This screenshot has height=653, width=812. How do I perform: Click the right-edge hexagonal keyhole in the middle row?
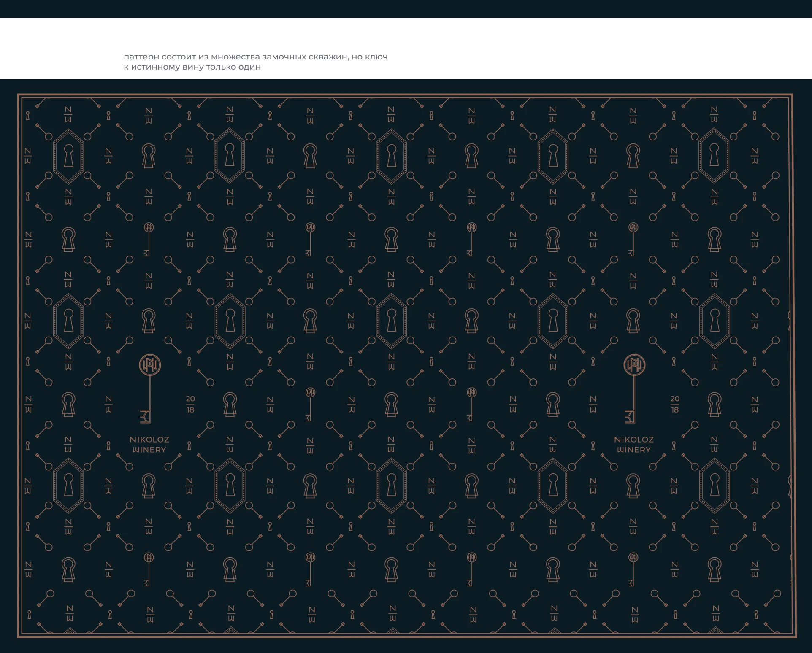point(714,321)
